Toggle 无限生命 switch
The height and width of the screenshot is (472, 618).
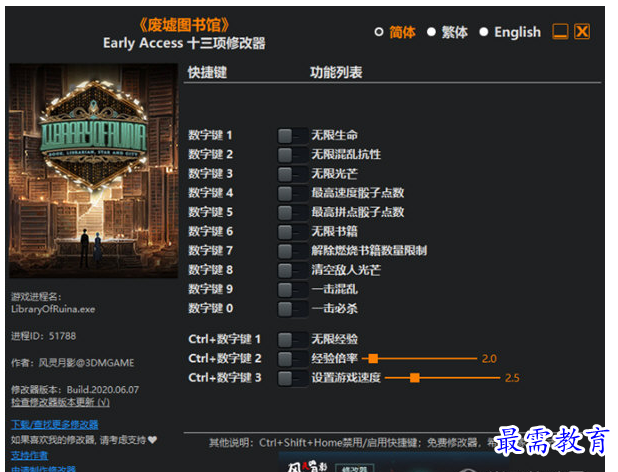(x=292, y=136)
